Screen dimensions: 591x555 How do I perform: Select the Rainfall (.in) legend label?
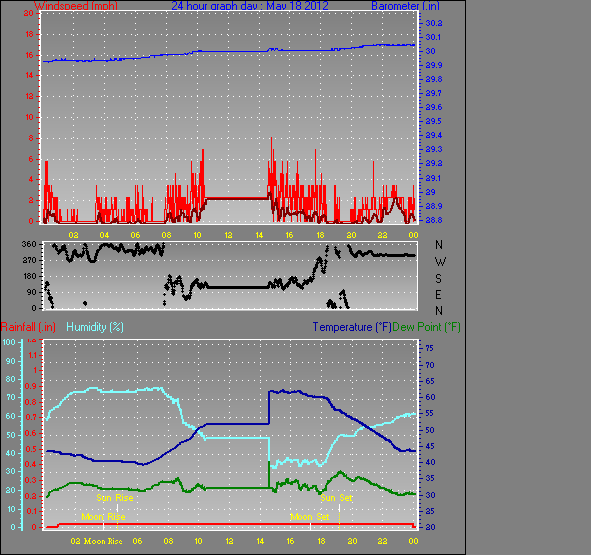click(28, 327)
